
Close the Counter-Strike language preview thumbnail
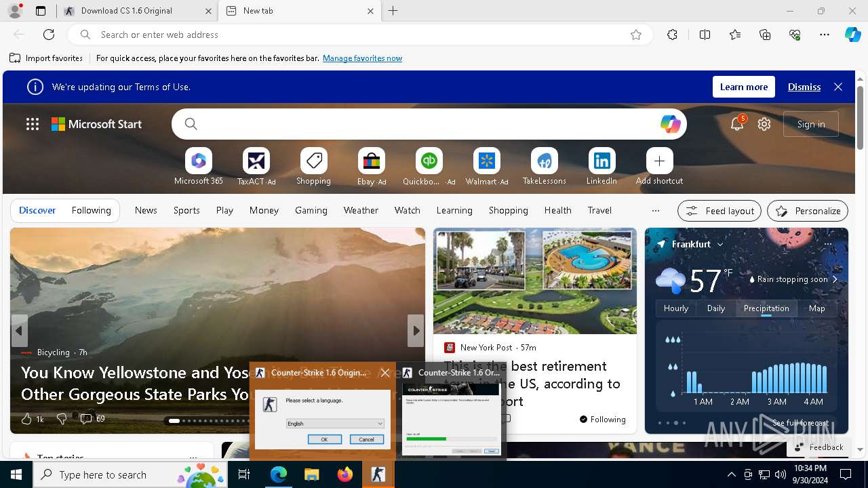tap(385, 373)
